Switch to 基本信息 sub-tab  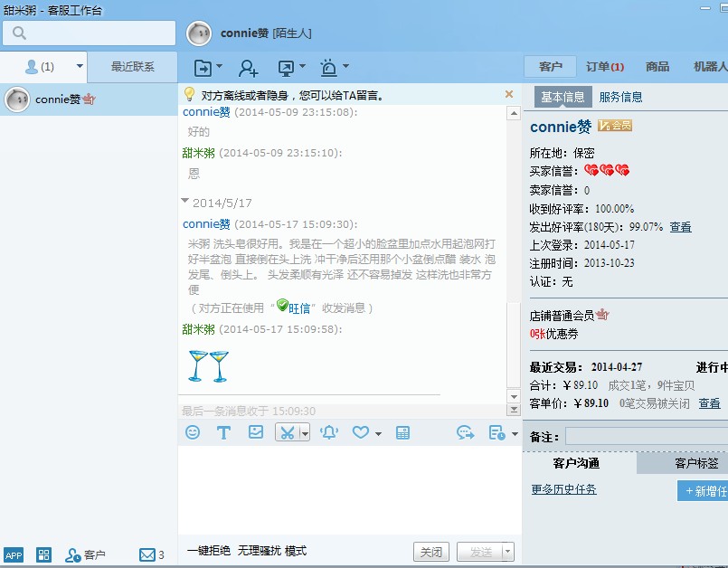coord(563,97)
